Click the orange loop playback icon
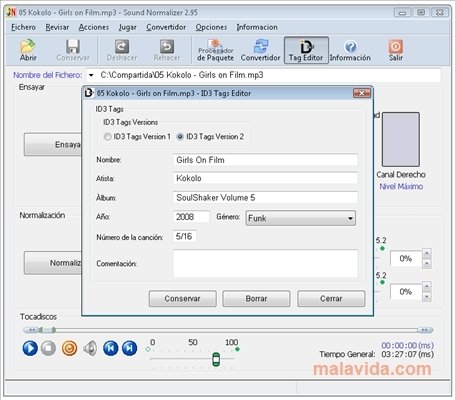Image resolution: width=455 pixels, height=400 pixels. click(69, 348)
